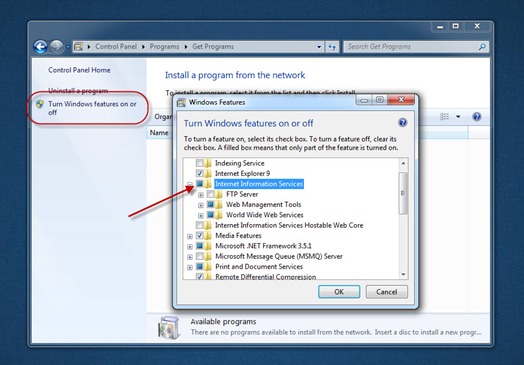524x365 pixels.
Task: Enable Microsoft Message Queue (MSMQ) Server checkbox
Action: click(x=200, y=256)
